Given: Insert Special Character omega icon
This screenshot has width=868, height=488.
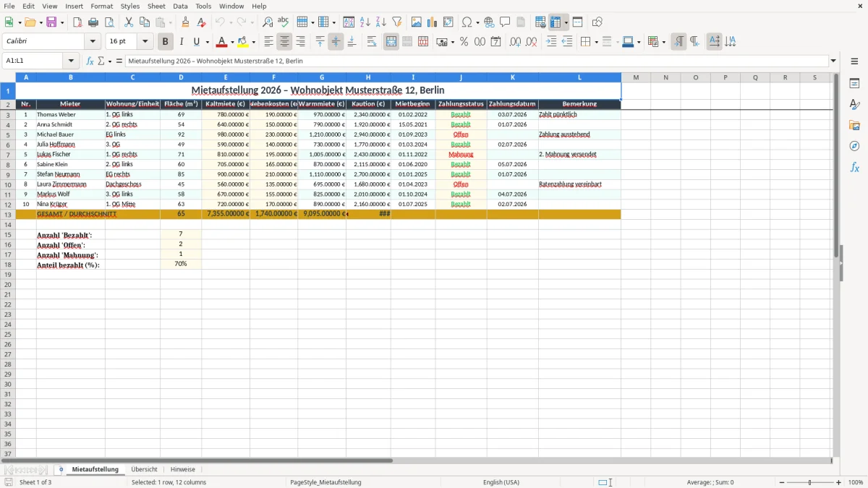Looking at the screenshot, I should point(467,22).
